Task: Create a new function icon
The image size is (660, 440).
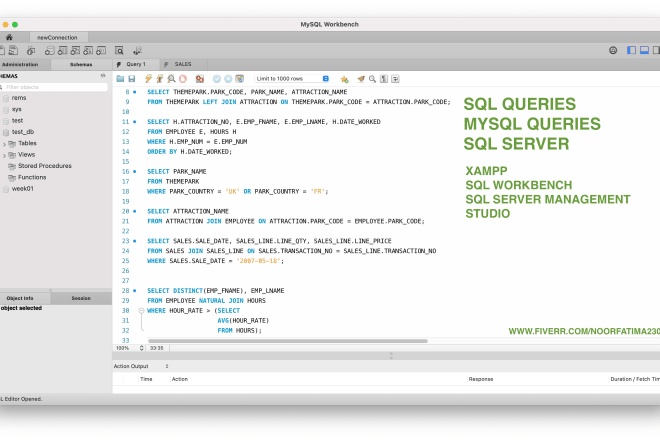Action: (x=101, y=51)
